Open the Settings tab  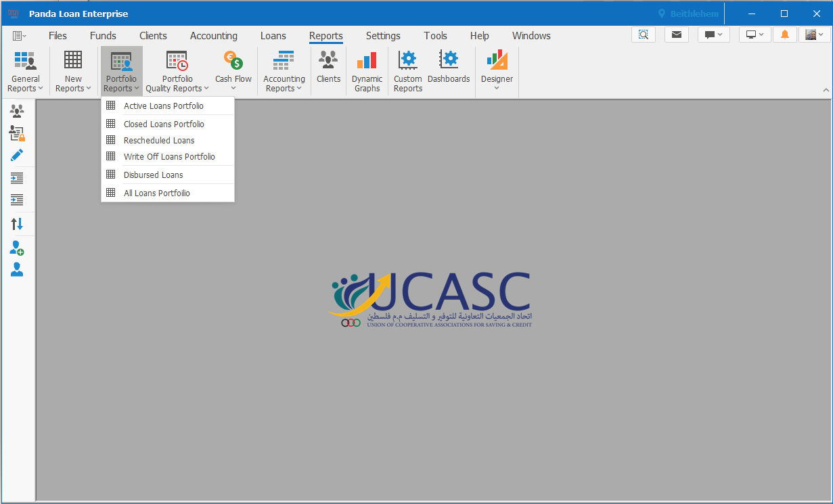pyautogui.click(x=383, y=36)
